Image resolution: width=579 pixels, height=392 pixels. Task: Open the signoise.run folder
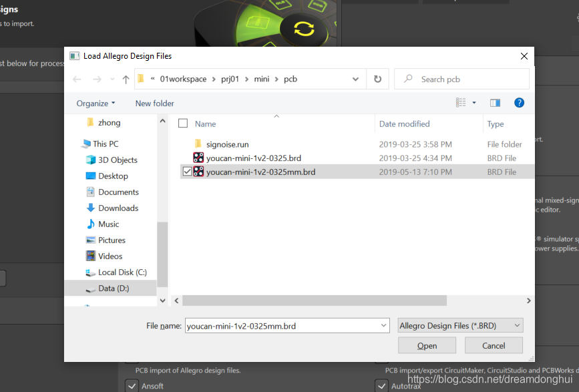click(x=227, y=144)
